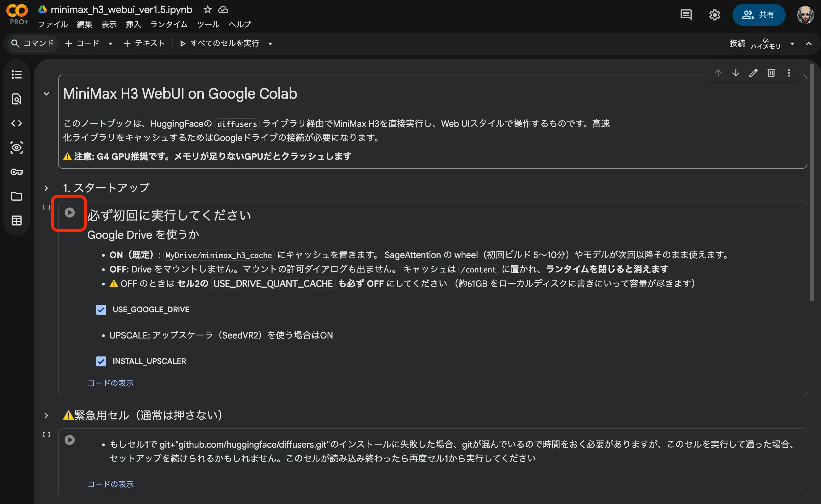
Task: Click the 必ず初回に実行してください heading text
Action: click(x=169, y=215)
